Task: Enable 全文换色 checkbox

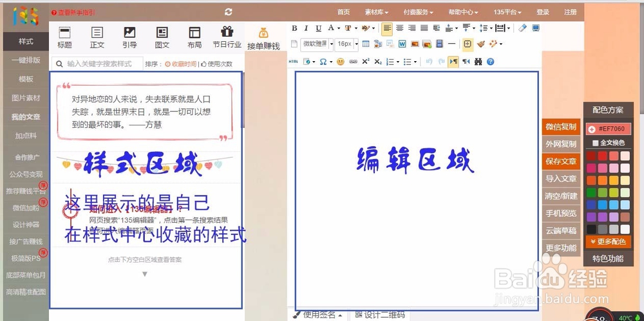Action: coord(595,143)
